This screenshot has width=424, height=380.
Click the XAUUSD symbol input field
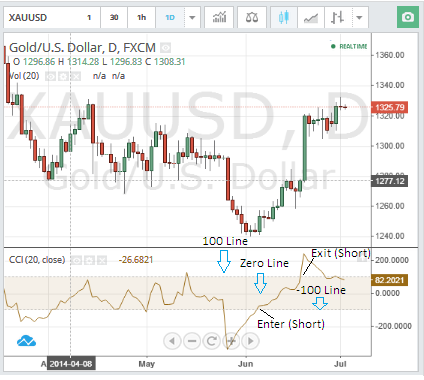click(x=42, y=17)
